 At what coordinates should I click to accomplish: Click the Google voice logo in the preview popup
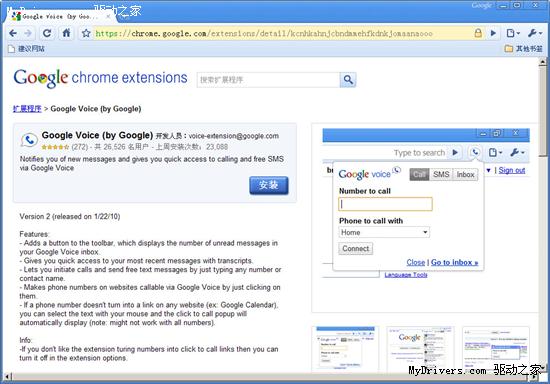click(369, 173)
